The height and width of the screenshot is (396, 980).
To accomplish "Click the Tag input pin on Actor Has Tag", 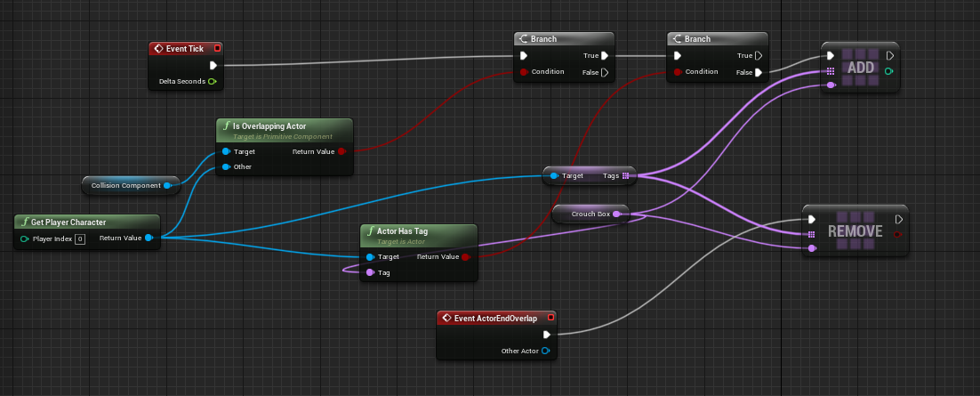I will point(370,272).
